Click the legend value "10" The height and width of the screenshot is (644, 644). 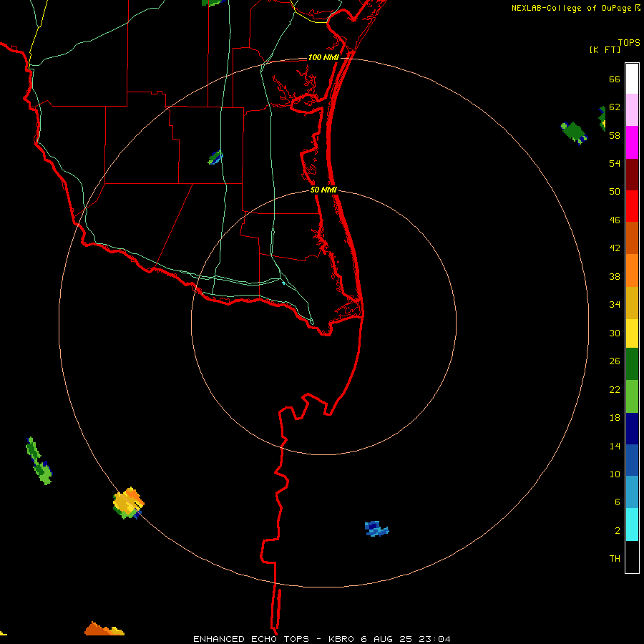pos(615,474)
